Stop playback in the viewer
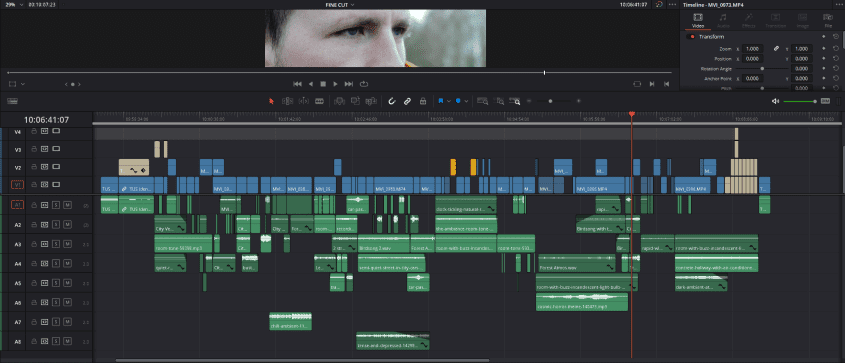The image size is (845, 363). (x=323, y=84)
